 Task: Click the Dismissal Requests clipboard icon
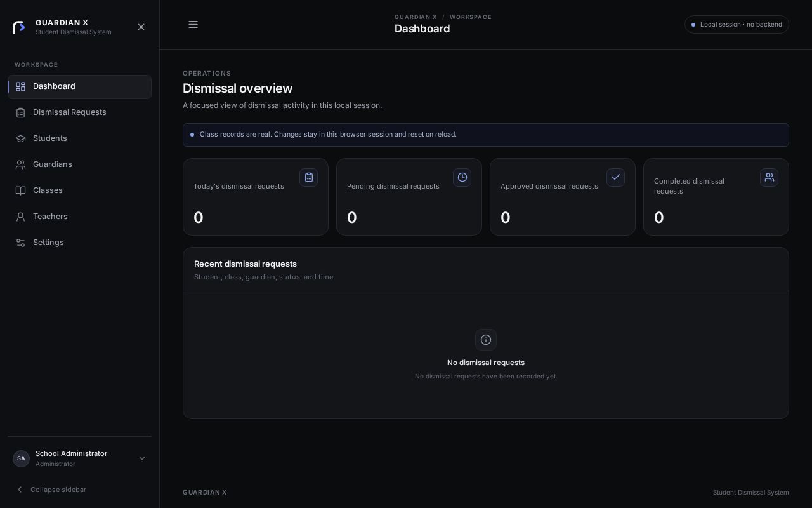pyautogui.click(x=20, y=112)
